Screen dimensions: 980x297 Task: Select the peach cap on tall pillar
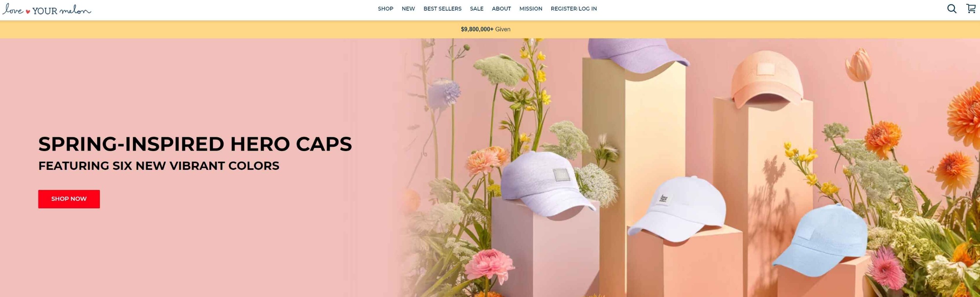click(766, 80)
